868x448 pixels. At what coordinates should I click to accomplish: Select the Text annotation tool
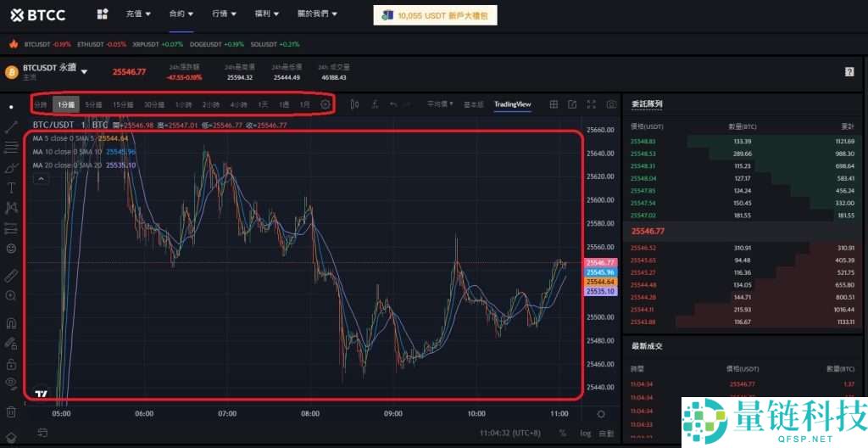[x=11, y=188]
